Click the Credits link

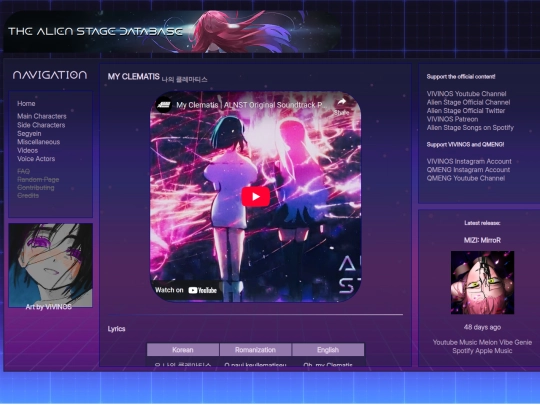click(x=28, y=196)
